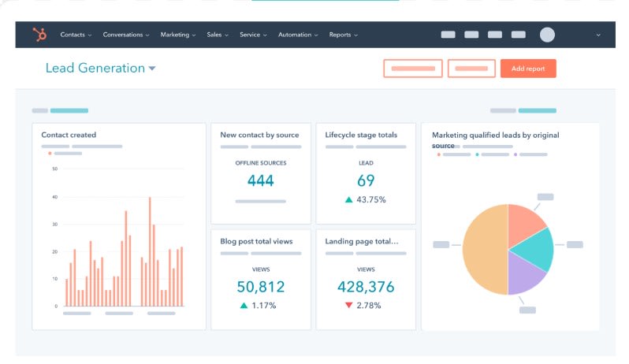The image size is (629, 364).
Task: Open Lifecycle stage totals report title
Action: (x=361, y=135)
